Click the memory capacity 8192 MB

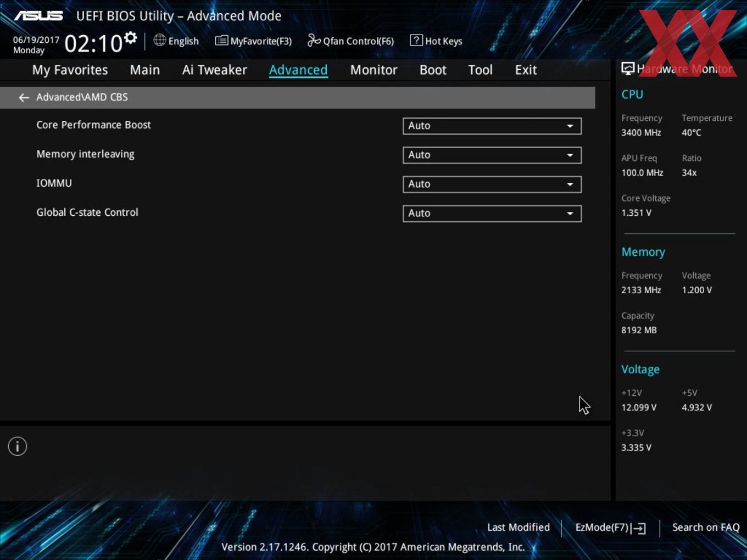[x=639, y=330]
